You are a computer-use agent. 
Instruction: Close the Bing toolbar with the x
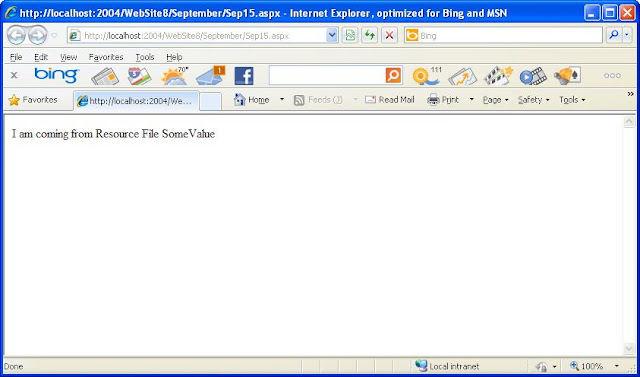pyautogui.click(x=14, y=75)
